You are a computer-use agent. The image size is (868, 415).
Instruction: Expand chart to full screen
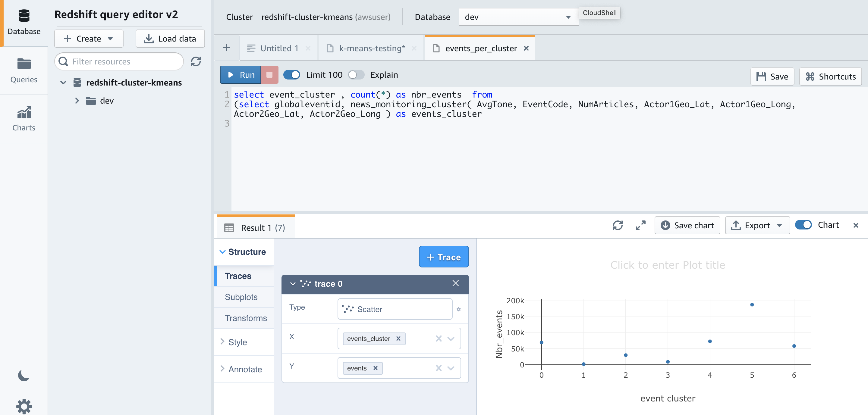click(640, 225)
